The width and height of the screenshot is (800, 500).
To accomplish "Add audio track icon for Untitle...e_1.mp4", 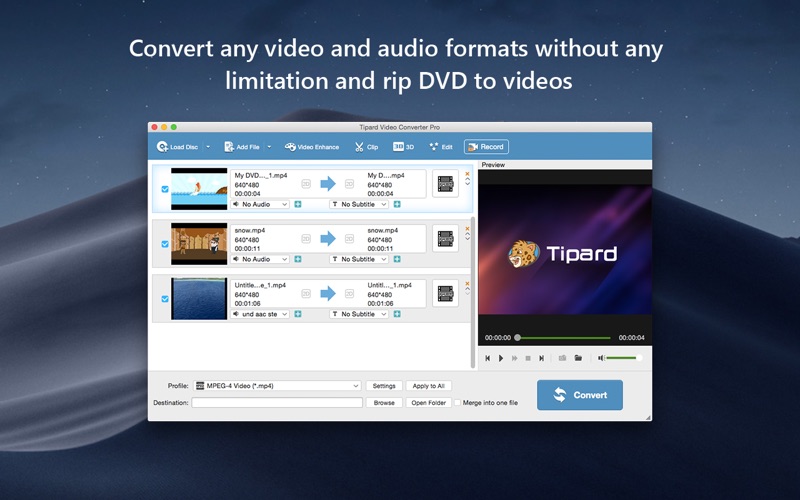I will [298, 314].
